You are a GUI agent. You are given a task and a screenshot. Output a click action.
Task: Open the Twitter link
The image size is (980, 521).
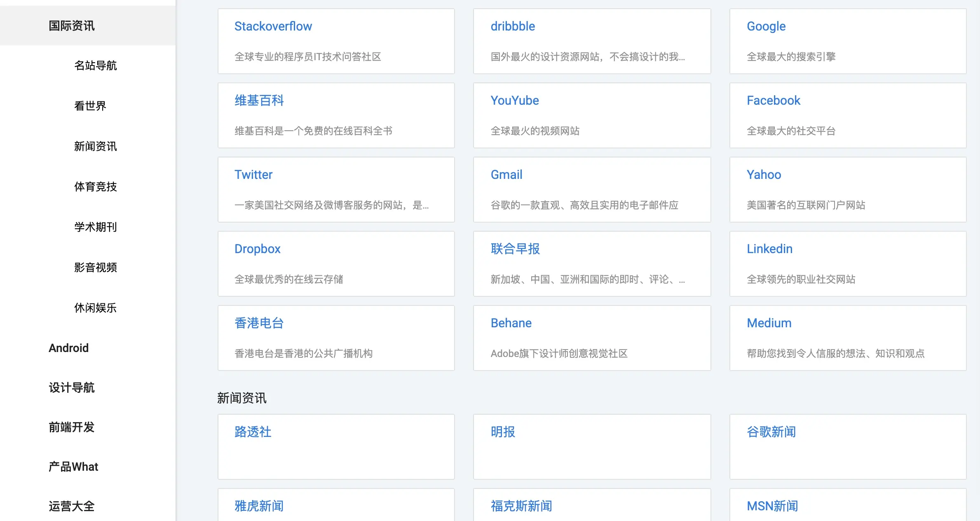(253, 175)
